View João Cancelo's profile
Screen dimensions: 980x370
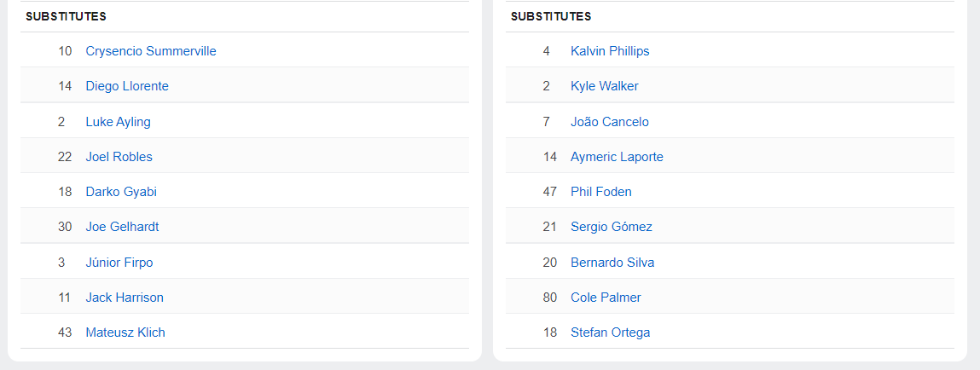pyautogui.click(x=609, y=122)
